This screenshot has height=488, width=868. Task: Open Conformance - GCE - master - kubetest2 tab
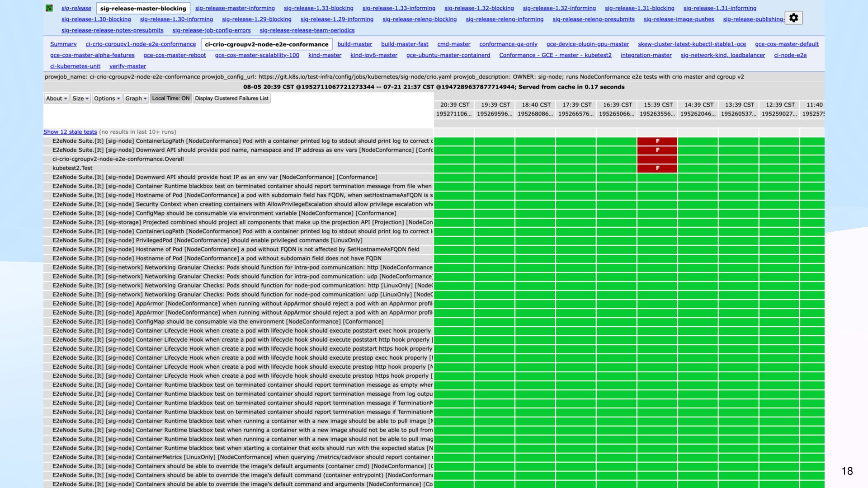click(555, 55)
